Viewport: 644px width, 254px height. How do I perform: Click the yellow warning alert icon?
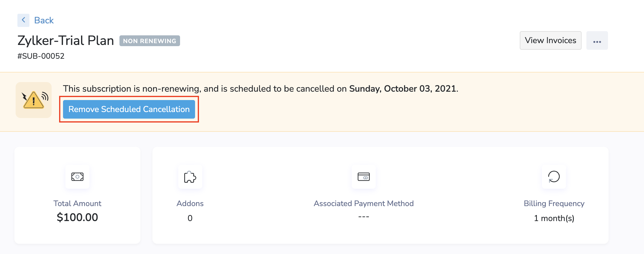tap(34, 100)
